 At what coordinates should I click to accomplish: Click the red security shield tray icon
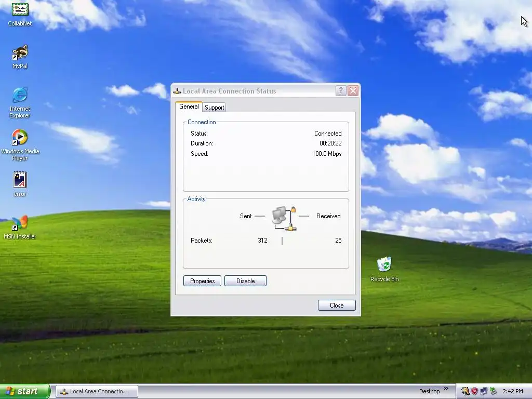474,391
